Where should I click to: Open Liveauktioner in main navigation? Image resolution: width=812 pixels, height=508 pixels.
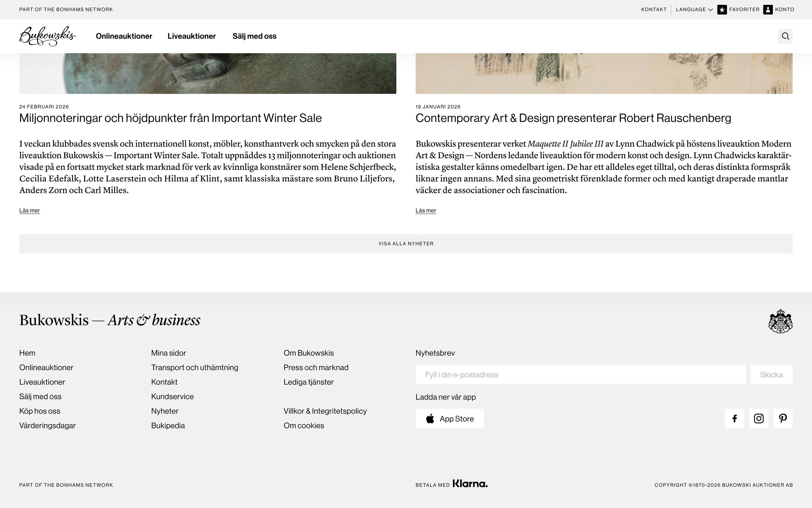(x=192, y=36)
